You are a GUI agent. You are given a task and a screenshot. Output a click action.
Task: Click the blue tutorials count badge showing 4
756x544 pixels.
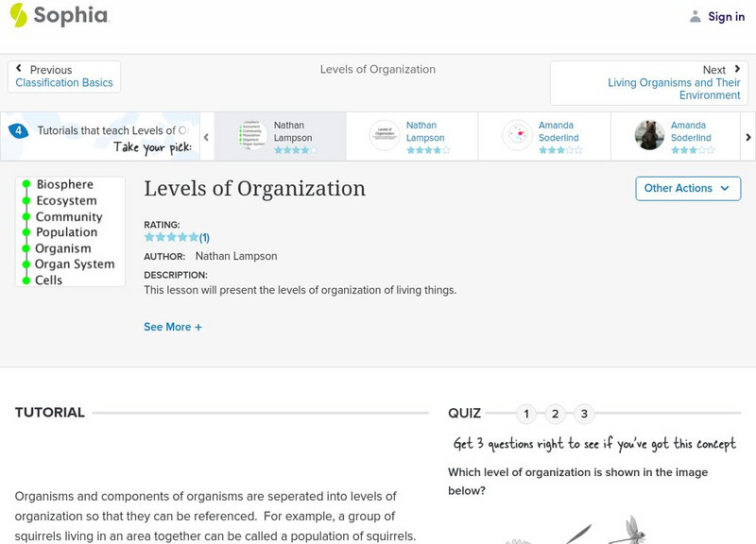(17, 131)
